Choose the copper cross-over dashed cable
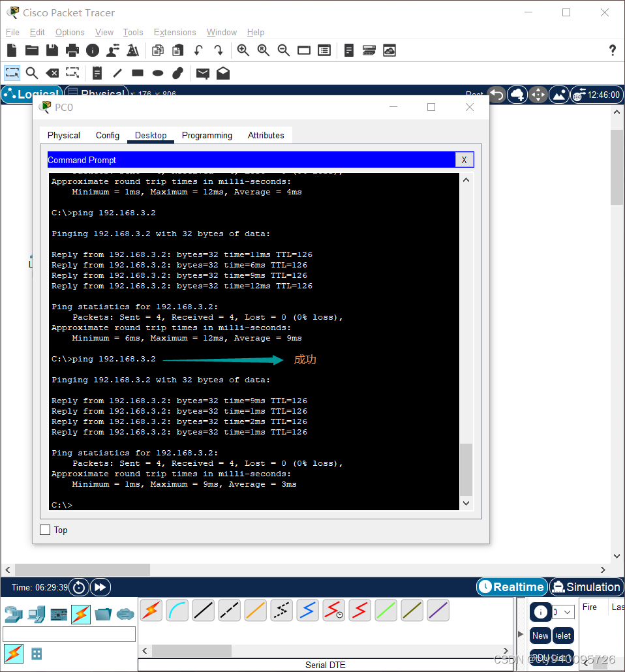 (x=230, y=610)
